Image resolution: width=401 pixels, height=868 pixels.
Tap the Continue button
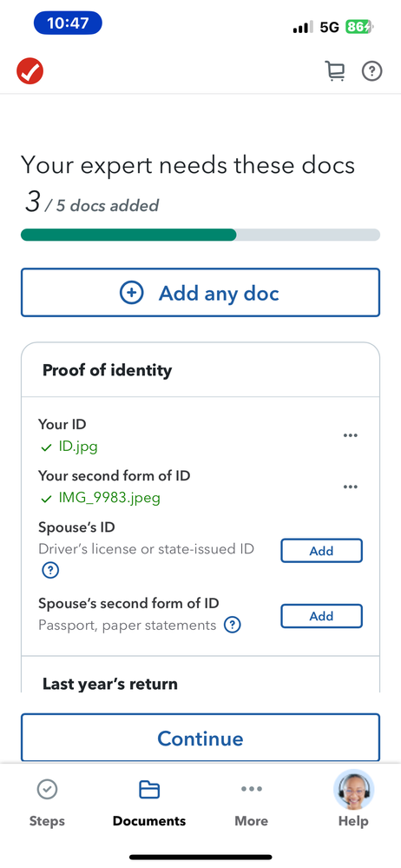click(200, 738)
